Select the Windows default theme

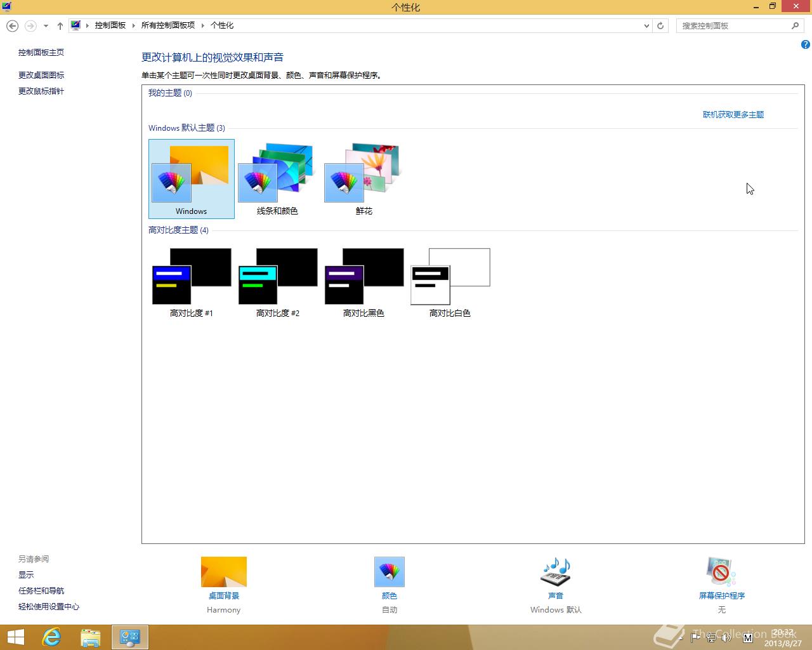pyautogui.click(x=192, y=179)
